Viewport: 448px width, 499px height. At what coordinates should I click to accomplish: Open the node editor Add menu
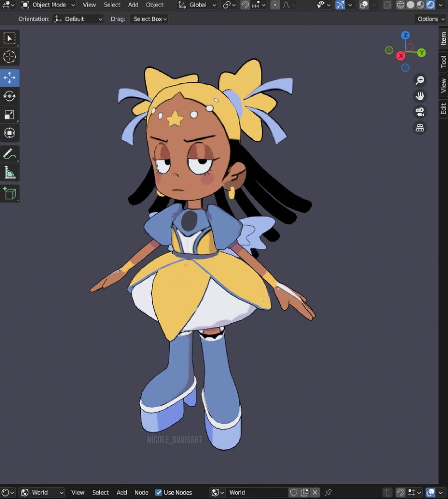coord(122,493)
